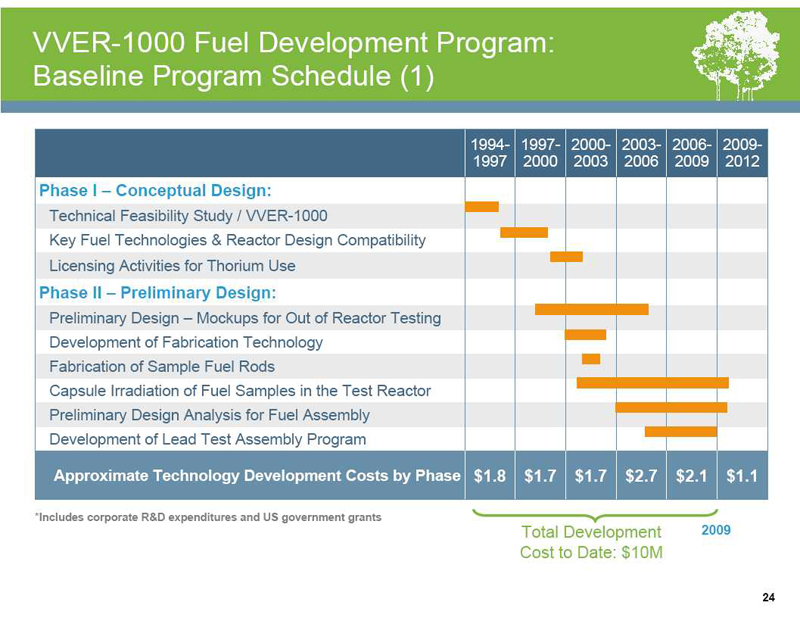Viewport: 800px width, 618px height.
Task: Click the slide page number 24
Action: 768,598
